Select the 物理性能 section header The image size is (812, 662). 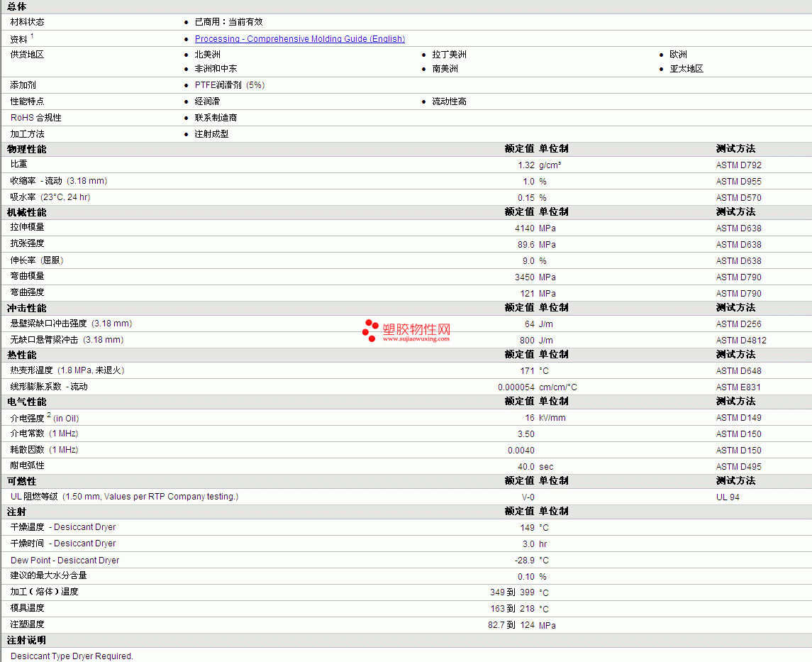coord(27,149)
